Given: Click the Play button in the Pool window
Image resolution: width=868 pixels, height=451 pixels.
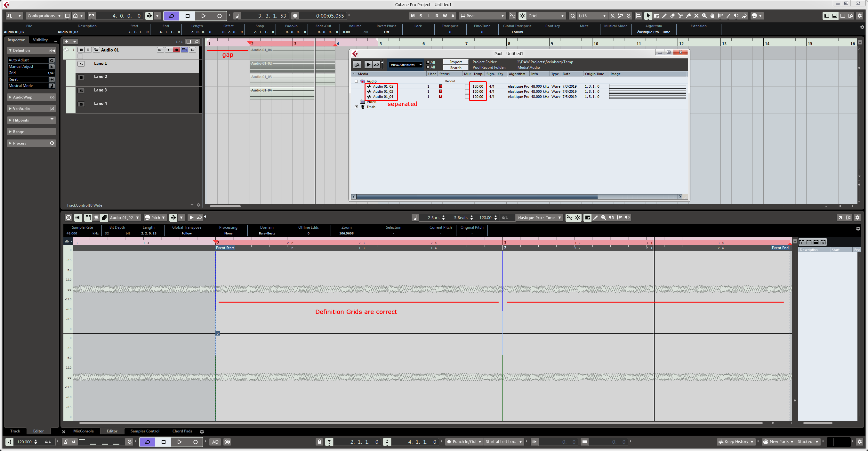Looking at the screenshot, I should [368, 64].
